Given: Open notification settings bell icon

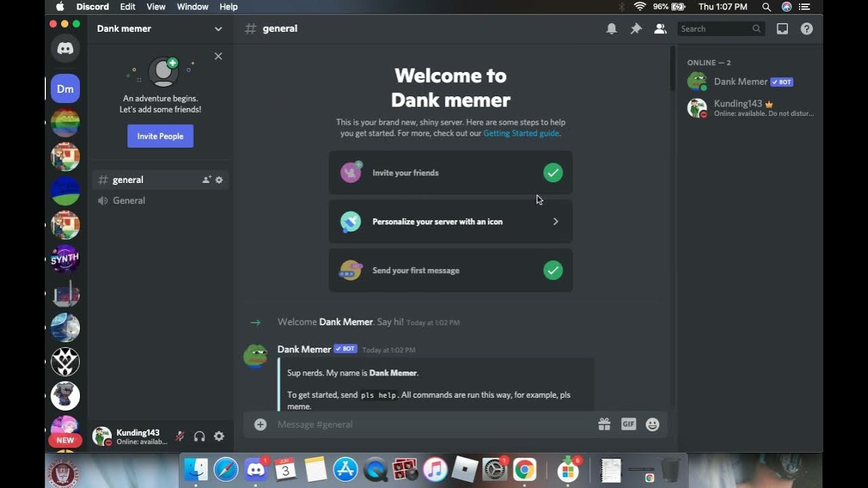Looking at the screenshot, I should tap(612, 28).
